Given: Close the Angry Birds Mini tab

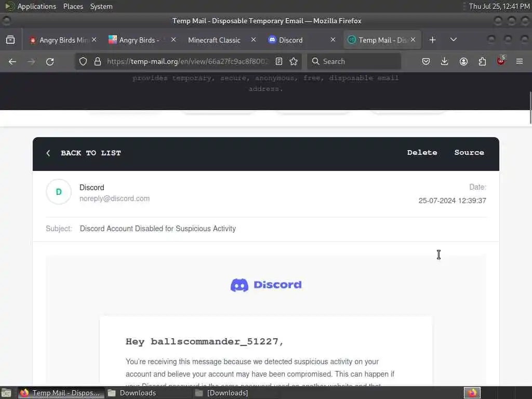Looking at the screenshot, I should coord(94,39).
